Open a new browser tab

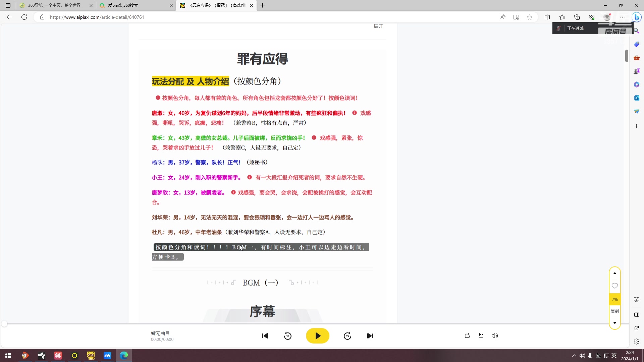pos(263,5)
